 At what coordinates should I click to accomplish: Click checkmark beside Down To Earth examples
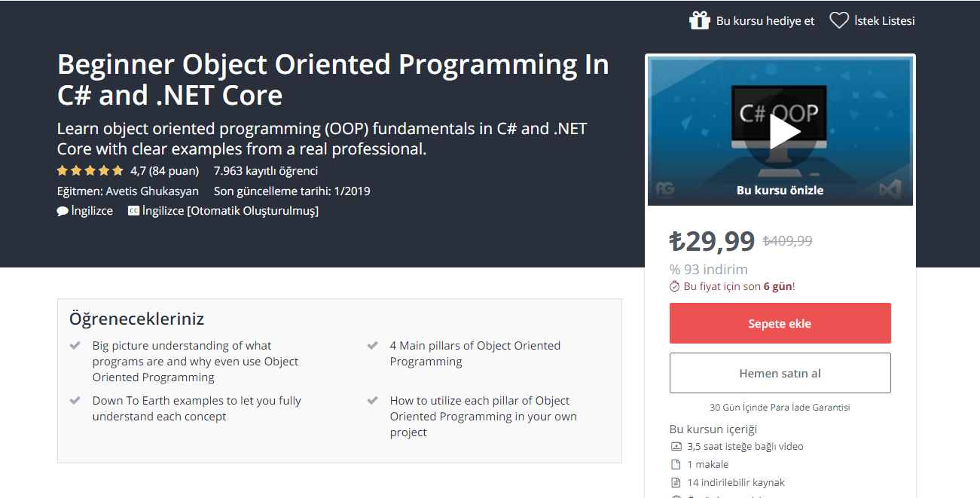click(75, 401)
